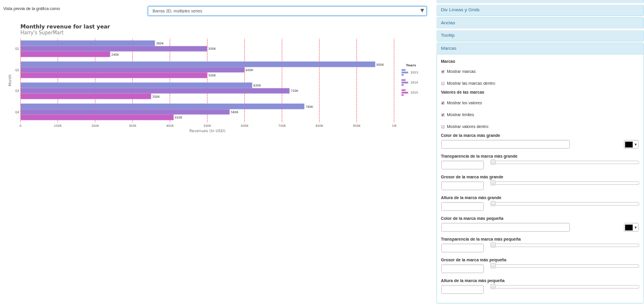Expand the Div Líneas y Grids section
The width and height of the screenshot is (644, 304).
pos(540,10)
